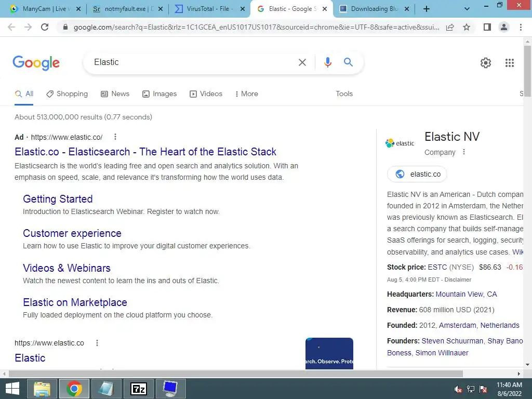532x399 pixels.
Task: Switch to the notmyfault.exe tab
Action: (x=126, y=9)
